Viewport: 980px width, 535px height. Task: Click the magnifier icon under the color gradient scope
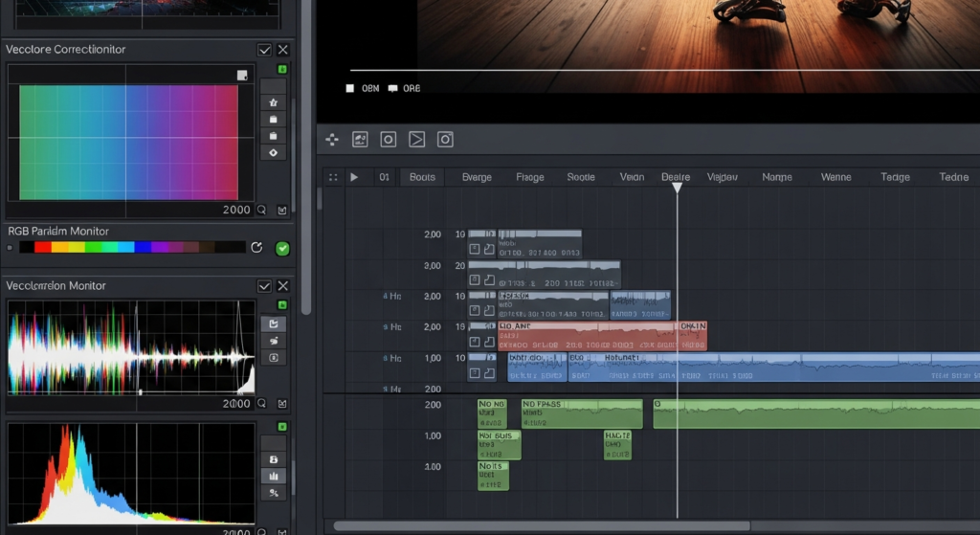(x=261, y=210)
